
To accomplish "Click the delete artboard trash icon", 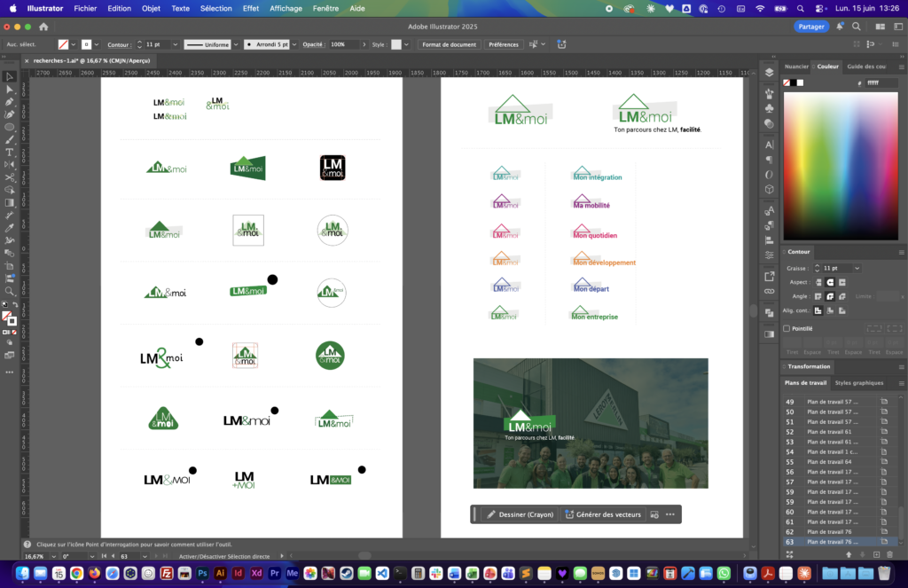I will click(x=890, y=554).
